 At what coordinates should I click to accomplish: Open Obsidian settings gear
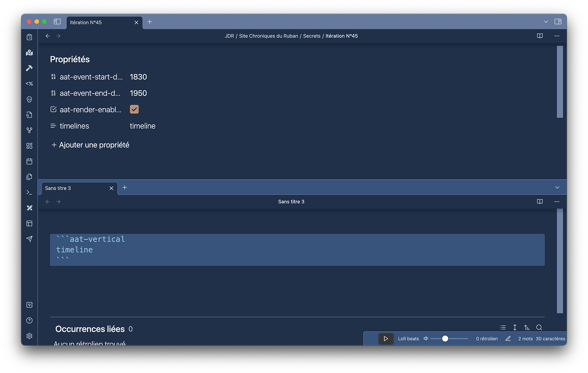[29, 336]
